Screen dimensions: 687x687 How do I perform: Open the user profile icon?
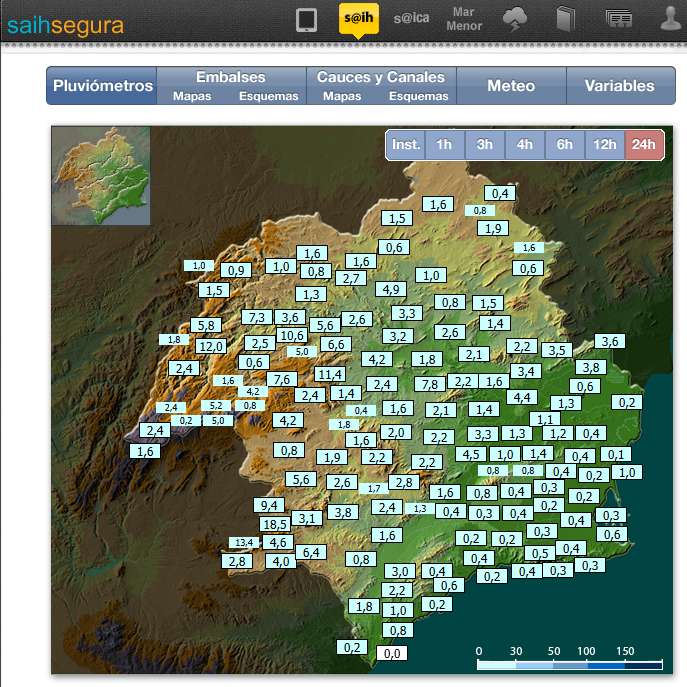(x=671, y=19)
